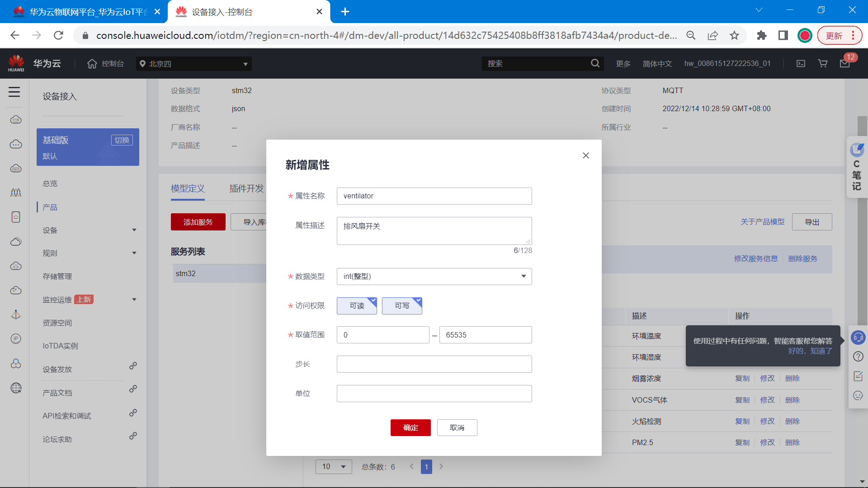Expand the 北京四 region selector

click(x=193, y=64)
